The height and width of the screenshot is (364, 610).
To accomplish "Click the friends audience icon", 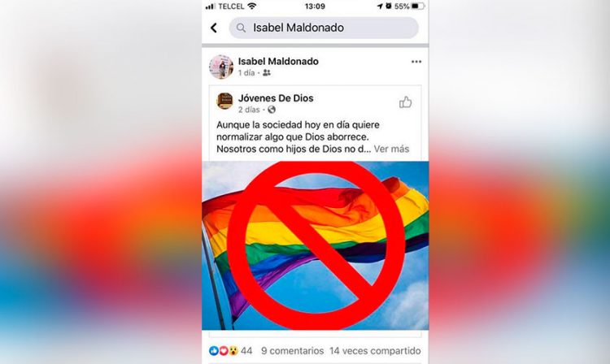I will click(x=267, y=72).
